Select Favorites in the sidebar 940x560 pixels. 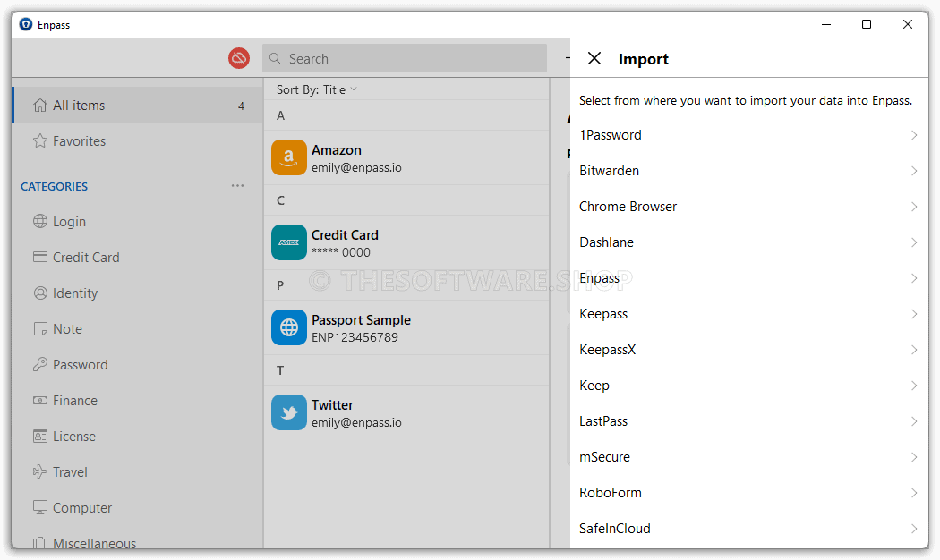(x=137, y=140)
